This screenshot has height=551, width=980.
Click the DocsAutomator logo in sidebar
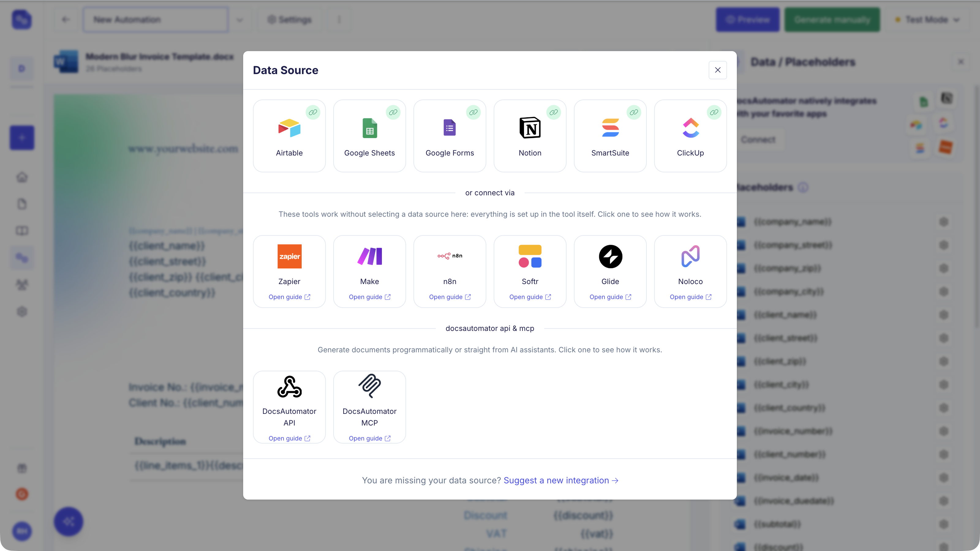coord(22,19)
